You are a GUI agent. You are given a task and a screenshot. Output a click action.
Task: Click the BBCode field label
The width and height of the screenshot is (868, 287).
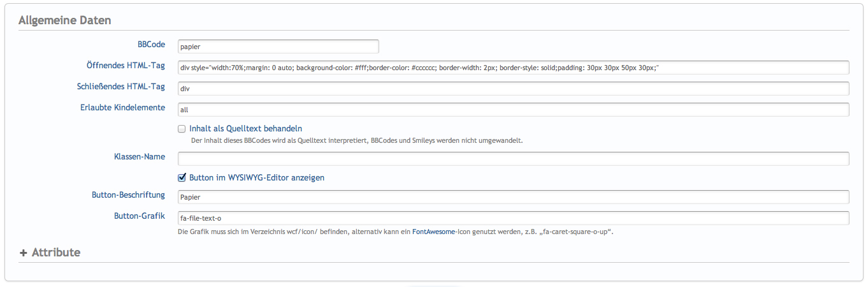click(151, 45)
